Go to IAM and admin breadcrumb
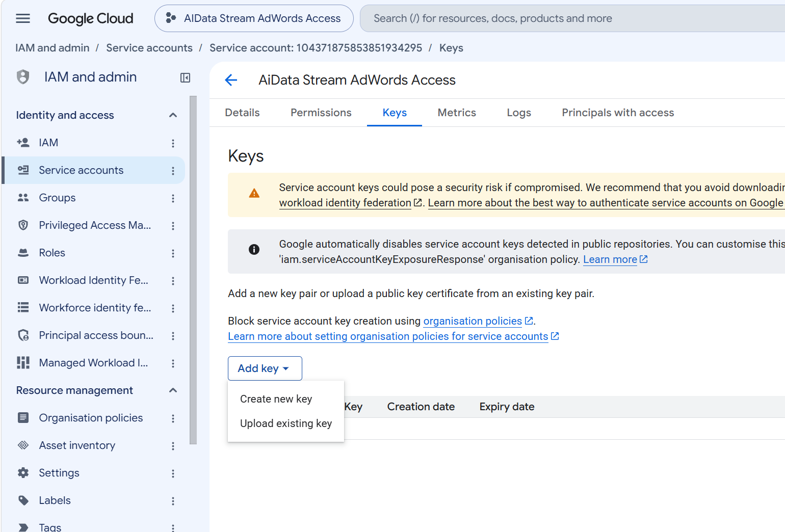The height and width of the screenshot is (532, 785). pos(53,48)
